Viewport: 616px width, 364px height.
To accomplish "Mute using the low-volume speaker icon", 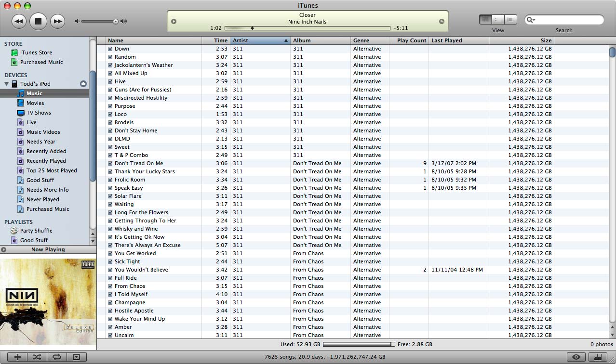I will point(77,21).
